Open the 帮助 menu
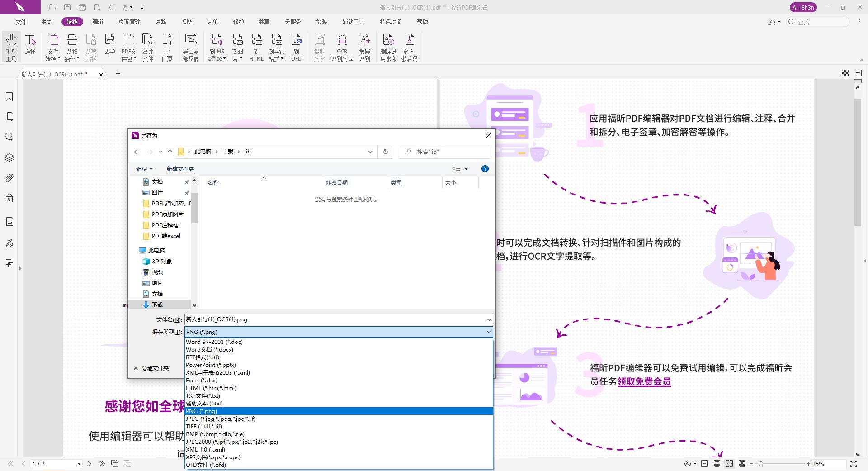 422,21
